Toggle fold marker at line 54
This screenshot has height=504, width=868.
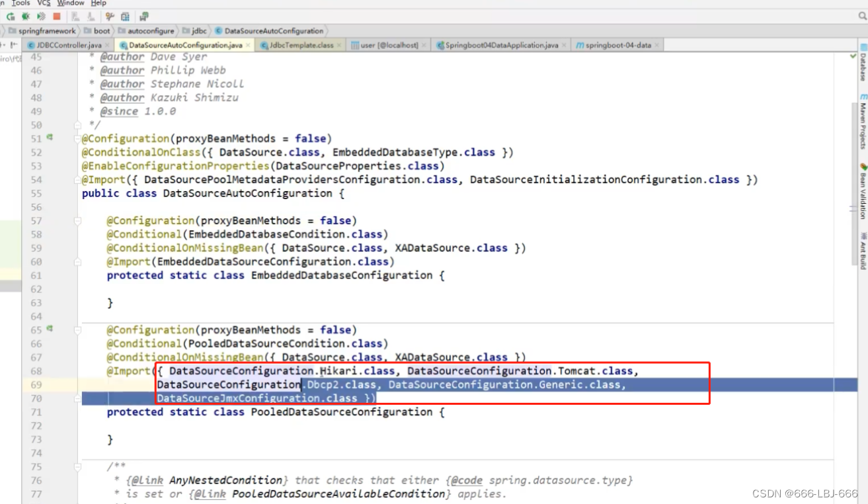pos(77,179)
